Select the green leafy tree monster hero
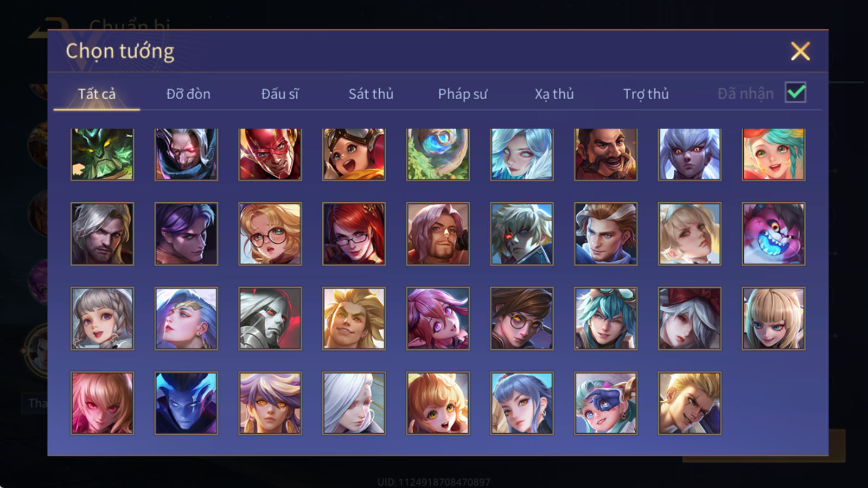 tap(102, 155)
